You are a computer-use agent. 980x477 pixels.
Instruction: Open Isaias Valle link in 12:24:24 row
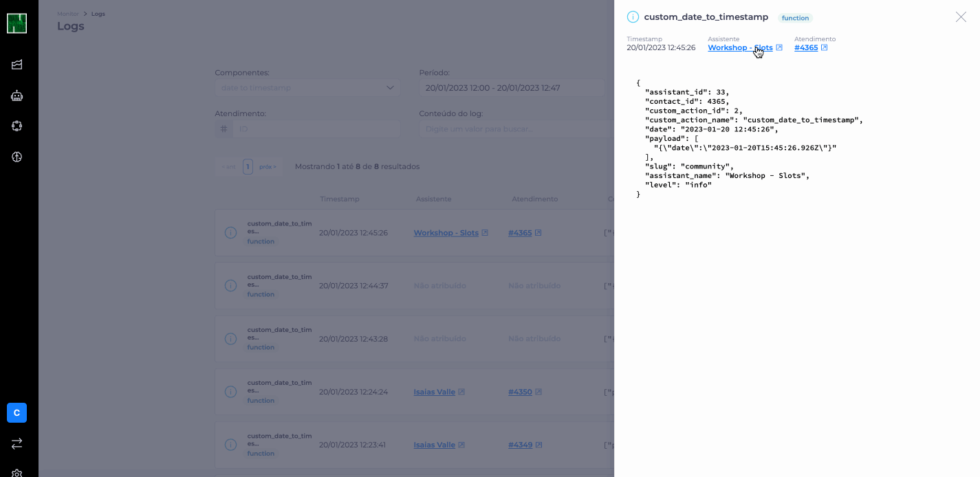pos(434,392)
